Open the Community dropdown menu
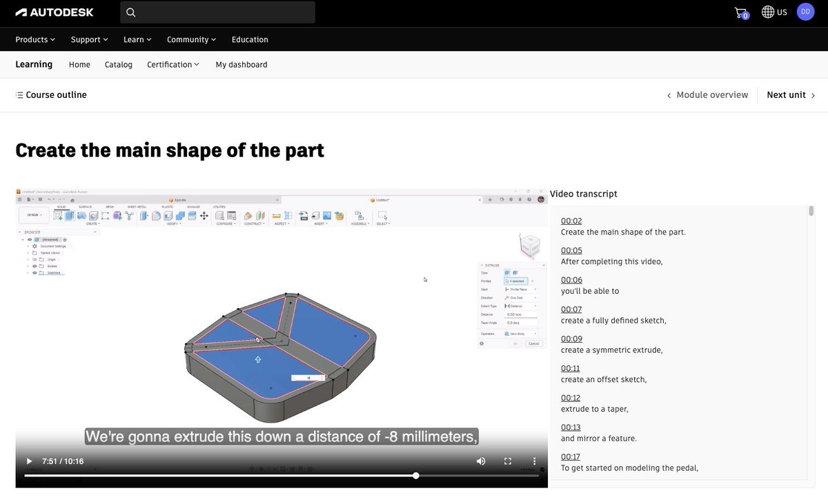This screenshot has width=828, height=504. pyautogui.click(x=192, y=39)
